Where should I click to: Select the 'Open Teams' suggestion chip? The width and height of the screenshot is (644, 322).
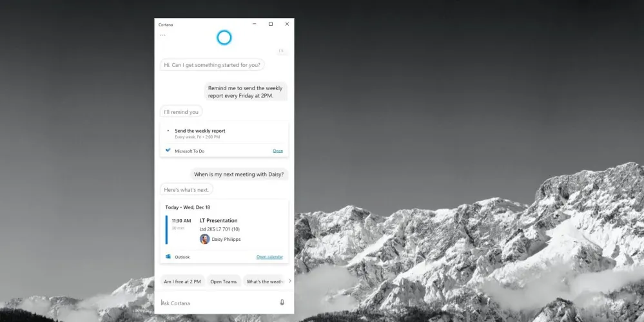pos(223,281)
